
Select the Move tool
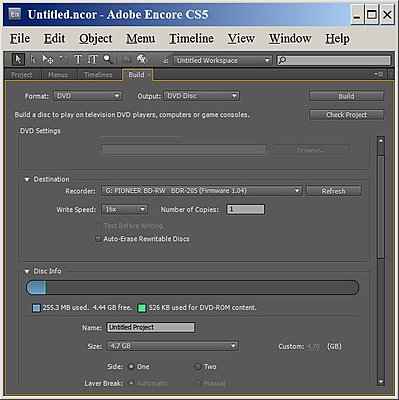click(x=48, y=60)
